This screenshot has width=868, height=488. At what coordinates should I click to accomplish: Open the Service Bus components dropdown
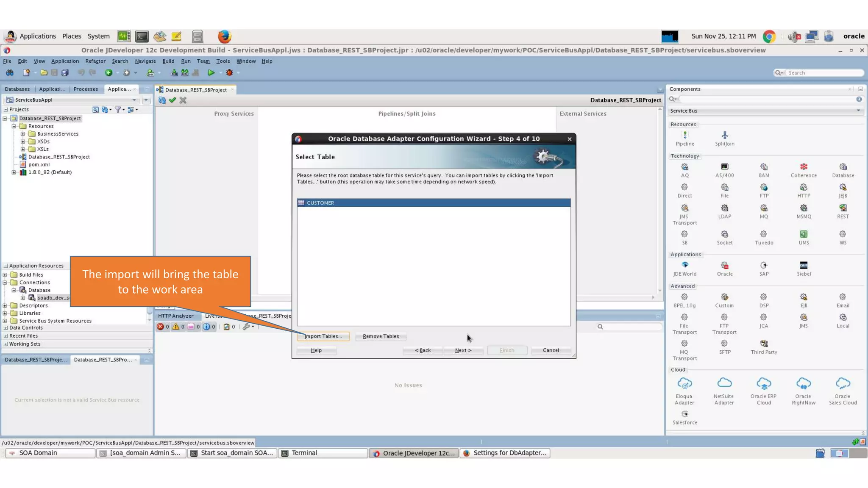858,111
